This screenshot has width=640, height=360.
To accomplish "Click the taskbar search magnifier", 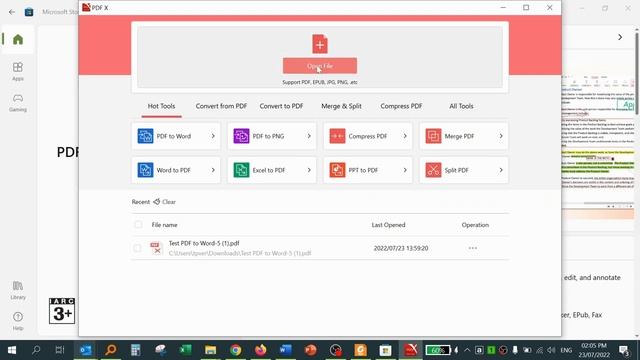I will [x=36, y=350].
